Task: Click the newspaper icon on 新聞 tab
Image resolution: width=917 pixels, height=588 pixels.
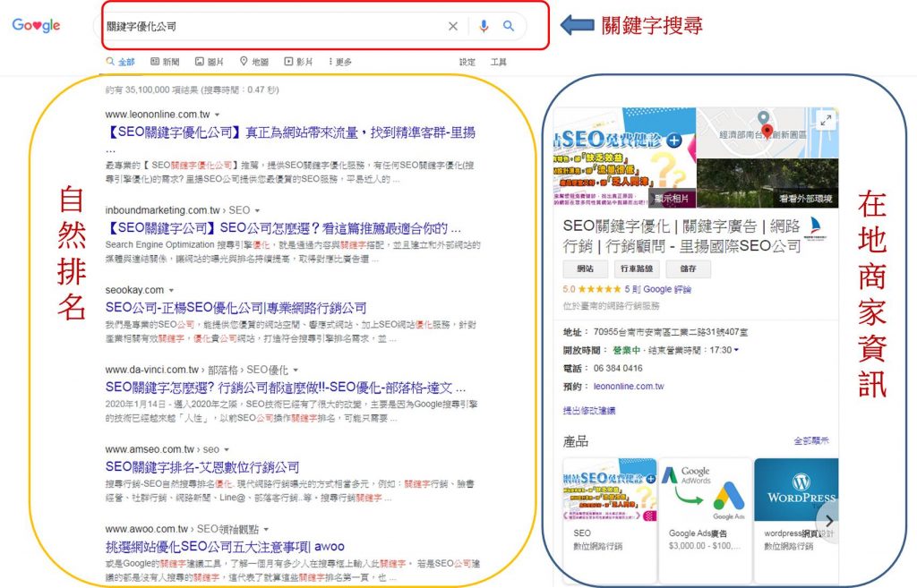Action: pos(155,61)
